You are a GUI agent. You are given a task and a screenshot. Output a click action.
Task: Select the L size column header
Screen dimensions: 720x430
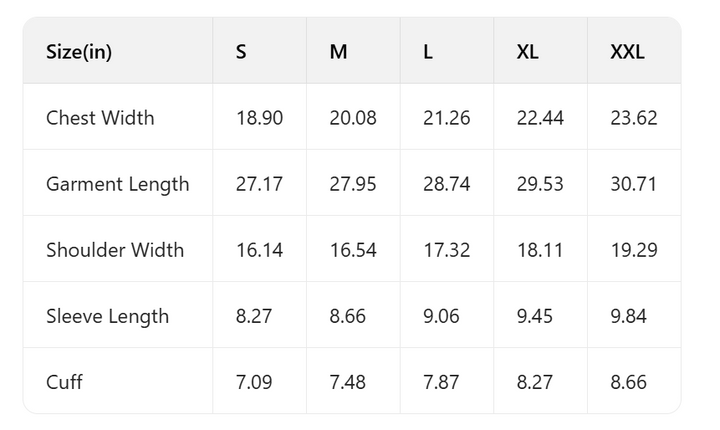[428, 52]
